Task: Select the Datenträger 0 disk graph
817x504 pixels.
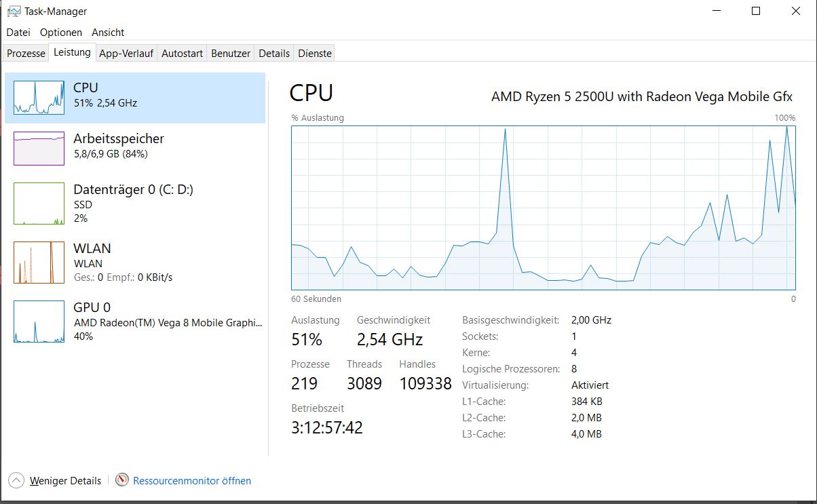Action: (x=39, y=203)
